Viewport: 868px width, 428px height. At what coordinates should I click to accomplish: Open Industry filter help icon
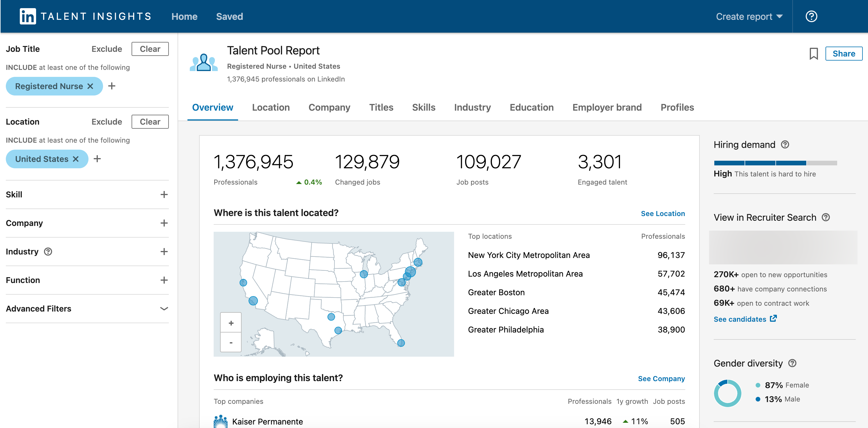[48, 252]
